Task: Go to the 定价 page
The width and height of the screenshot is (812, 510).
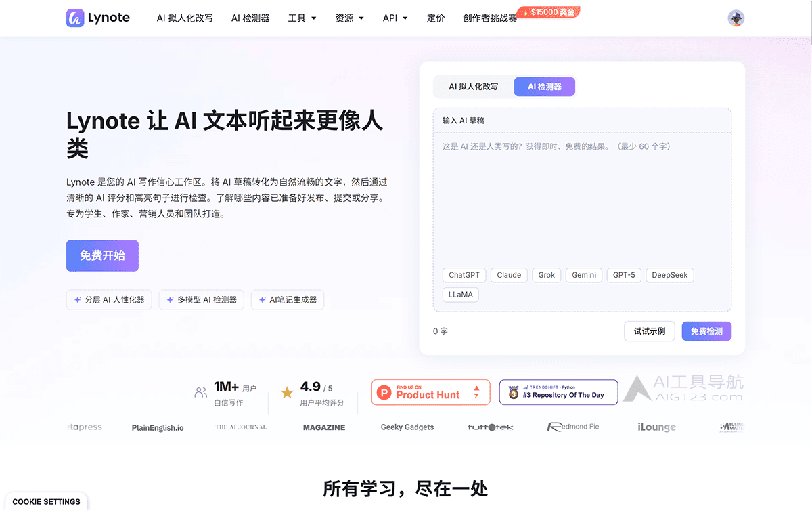Action: click(436, 18)
